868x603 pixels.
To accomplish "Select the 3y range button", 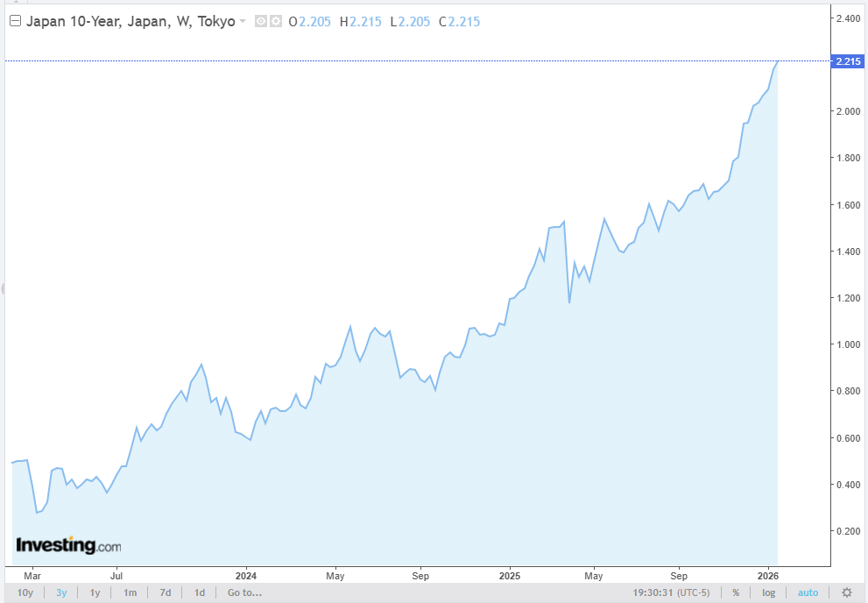I will coord(60,592).
